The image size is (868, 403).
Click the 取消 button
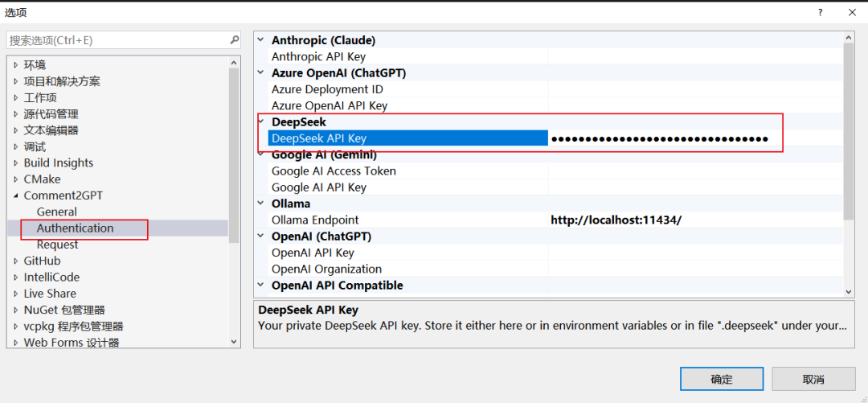tap(813, 380)
